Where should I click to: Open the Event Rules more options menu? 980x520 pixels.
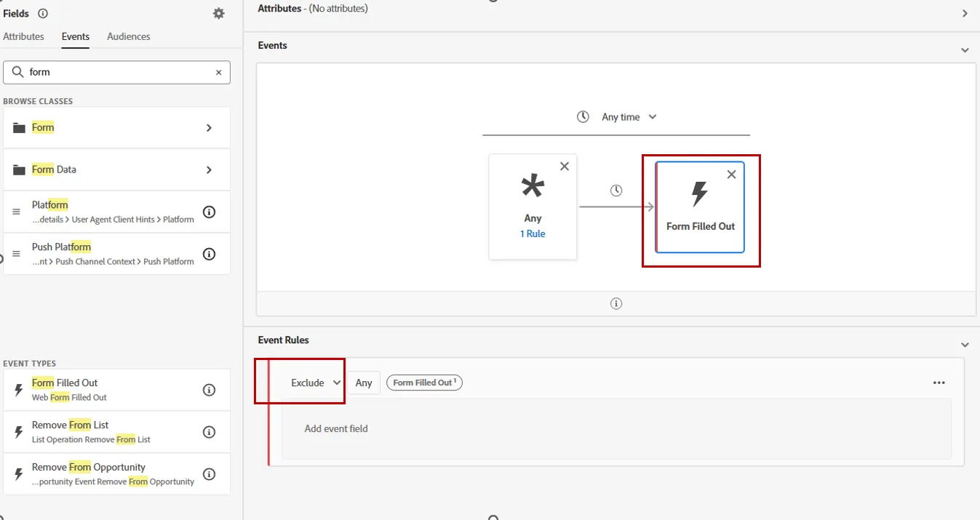point(939,383)
